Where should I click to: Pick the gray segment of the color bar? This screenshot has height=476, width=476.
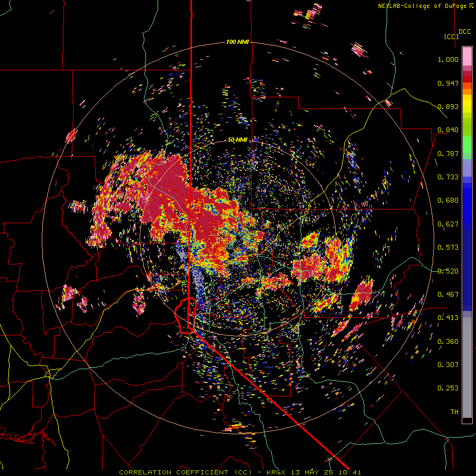(467, 368)
